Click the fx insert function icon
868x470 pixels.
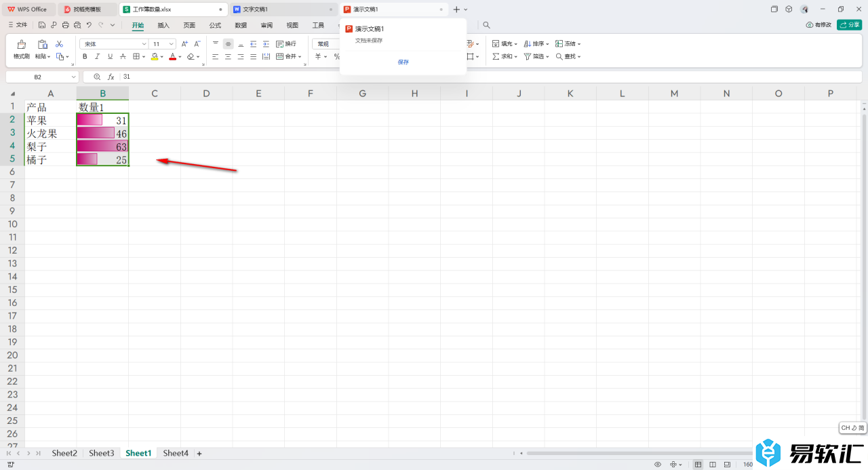click(113, 77)
